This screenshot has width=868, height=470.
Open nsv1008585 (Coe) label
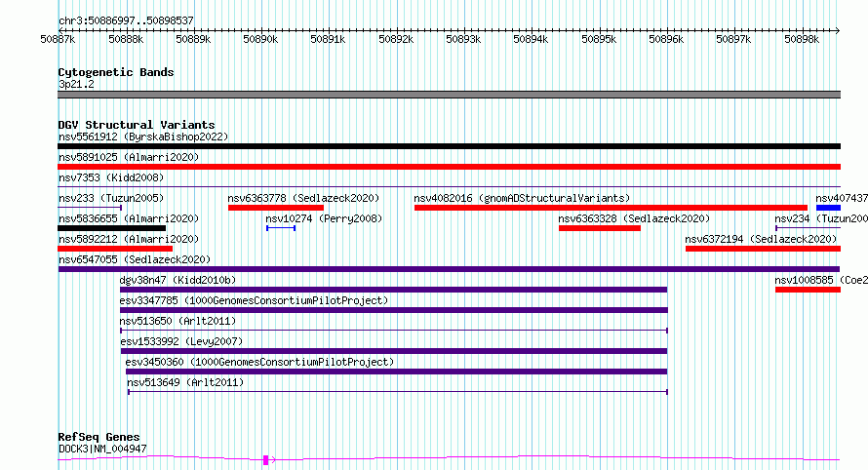821,280
